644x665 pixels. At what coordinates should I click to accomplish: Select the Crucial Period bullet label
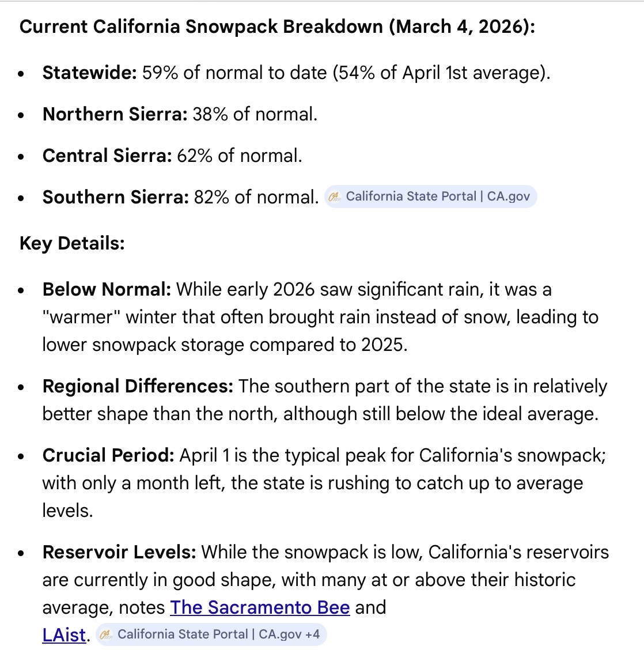pyautogui.click(x=108, y=455)
